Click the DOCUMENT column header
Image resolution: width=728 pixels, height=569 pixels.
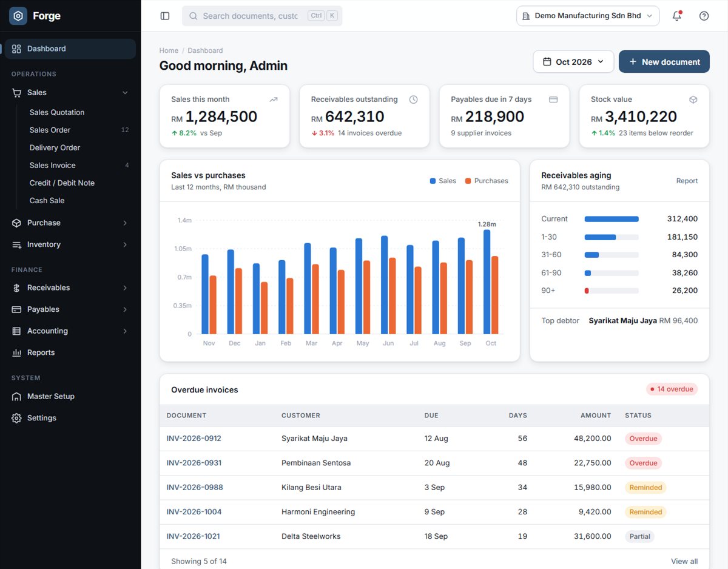[186, 416]
